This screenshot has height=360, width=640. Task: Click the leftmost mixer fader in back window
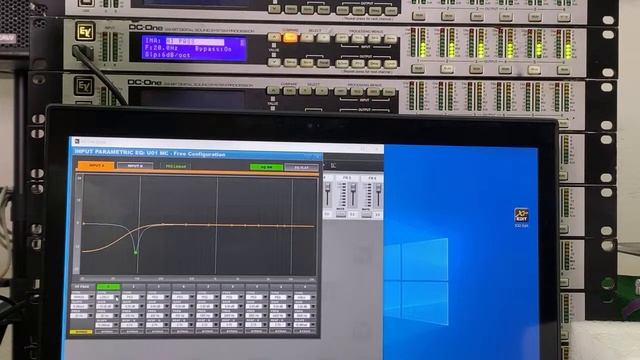point(327,188)
